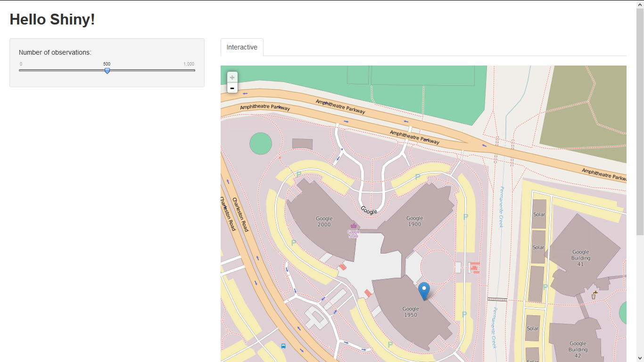Click the parking icon east of Google 1900

pyautogui.click(x=466, y=216)
